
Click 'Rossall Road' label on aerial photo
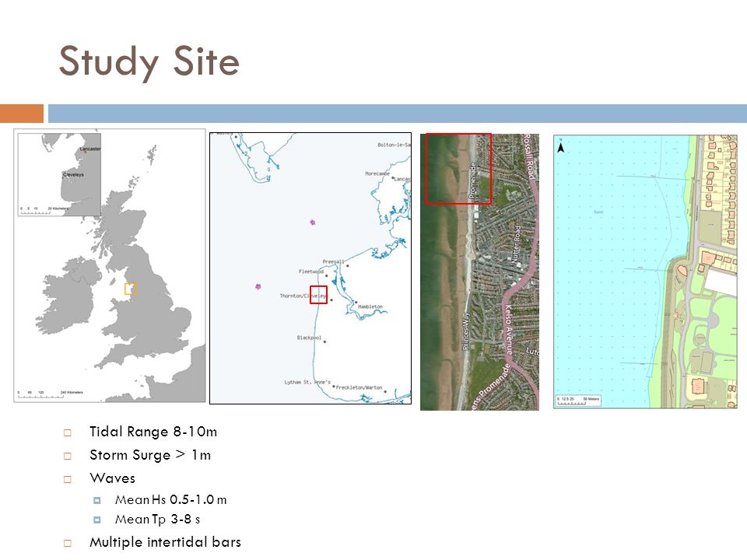click(x=529, y=156)
